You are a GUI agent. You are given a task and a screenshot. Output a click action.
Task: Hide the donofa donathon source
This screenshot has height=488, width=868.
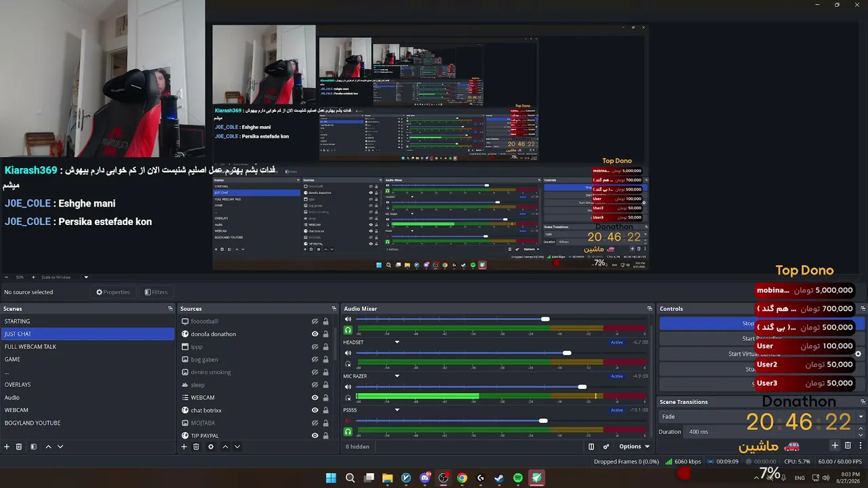point(315,334)
